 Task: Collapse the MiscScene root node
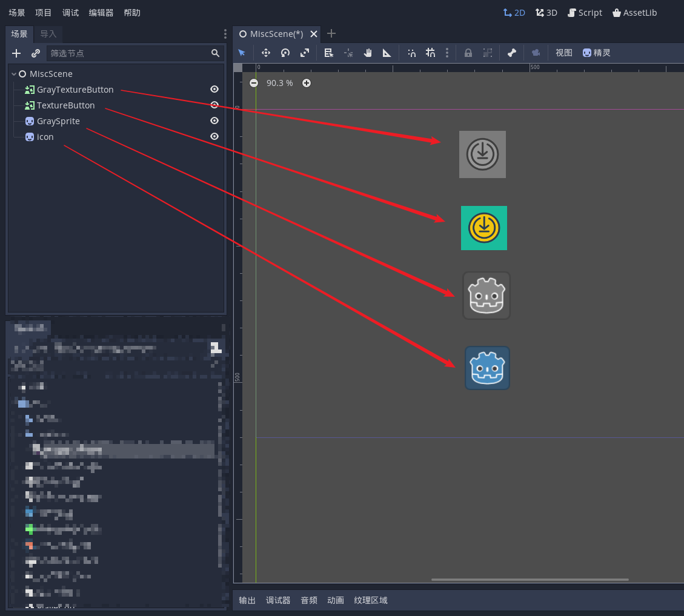[14, 74]
